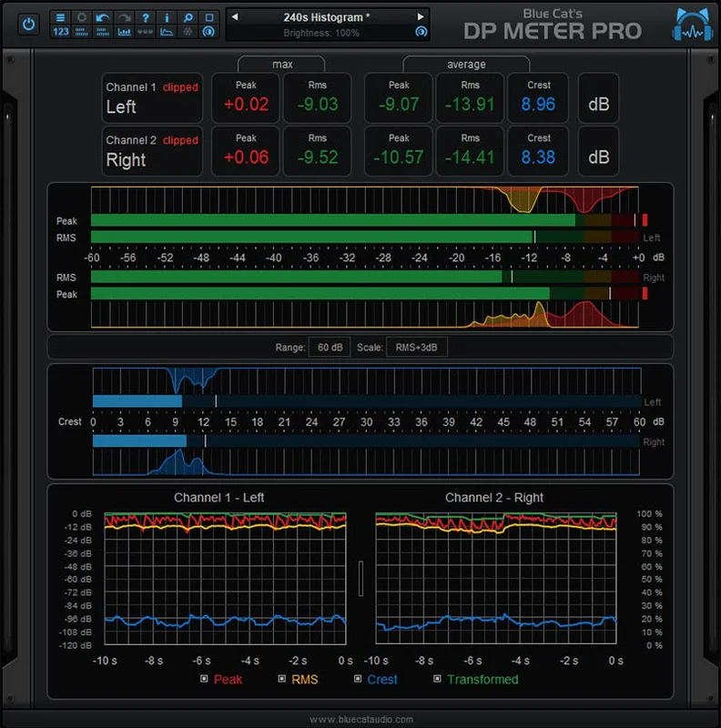The image size is (721, 728).
Task: Click the Left channel green Peak meter bar
Action: pos(332,220)
